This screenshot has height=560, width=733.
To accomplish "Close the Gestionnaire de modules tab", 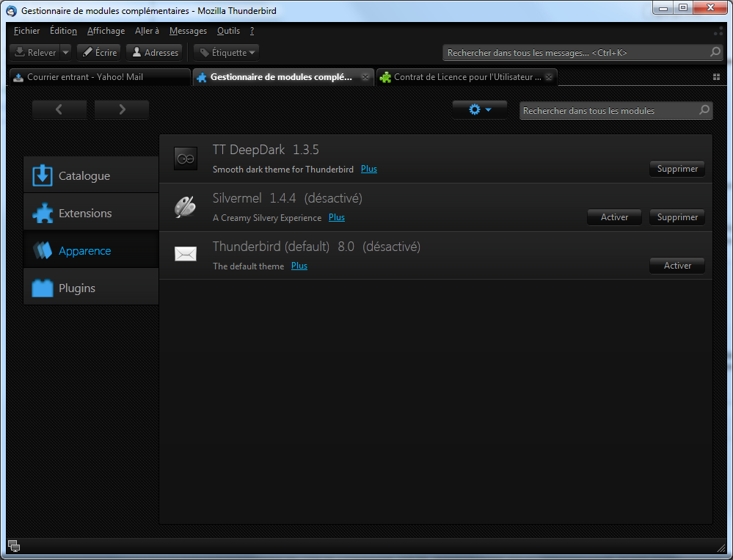I will tap(365, 77).
